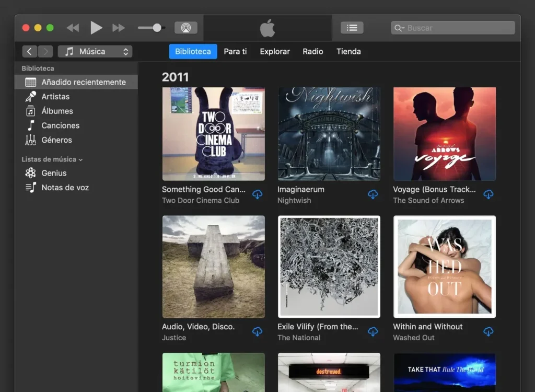Select Artistas in the sidebar
This screenshot has width=535, height=392.
(55, 97)
